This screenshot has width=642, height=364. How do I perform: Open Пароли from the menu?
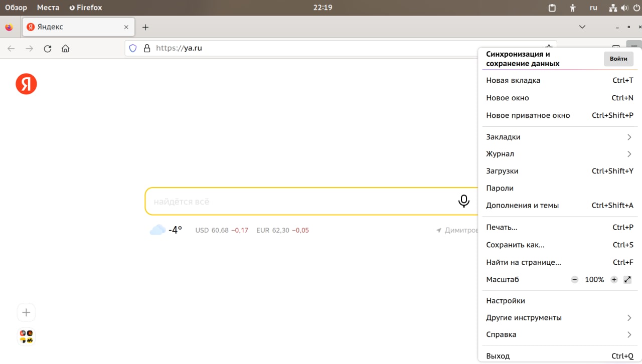pos(559,188)
